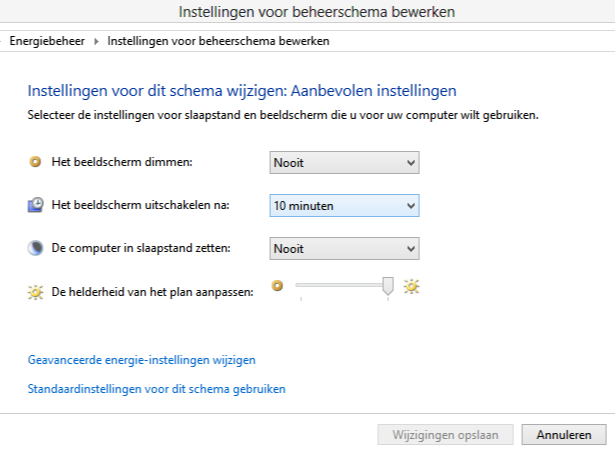Click the low brightness icon left of slider
This screenshot has height=456, width=615.
pos(277,286)
